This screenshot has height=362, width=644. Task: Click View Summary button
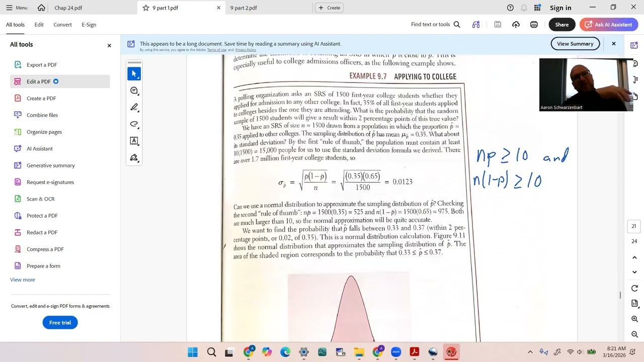[x=575, y=44]
